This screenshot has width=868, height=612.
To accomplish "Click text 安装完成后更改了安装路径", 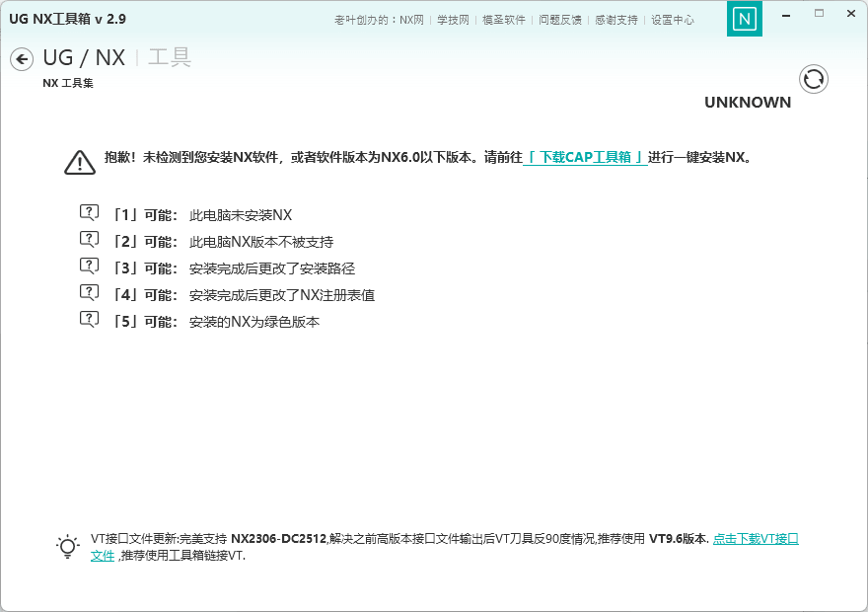I will tap(272, 268).
